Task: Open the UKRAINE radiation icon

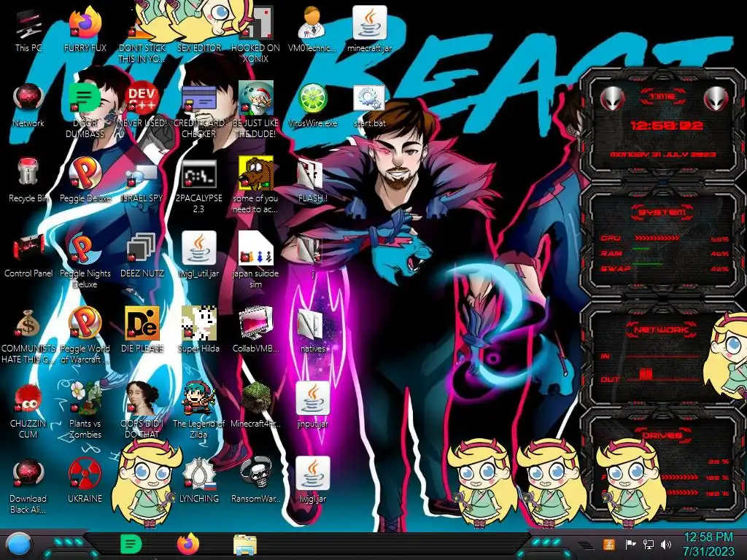Action: click(85, 480)
